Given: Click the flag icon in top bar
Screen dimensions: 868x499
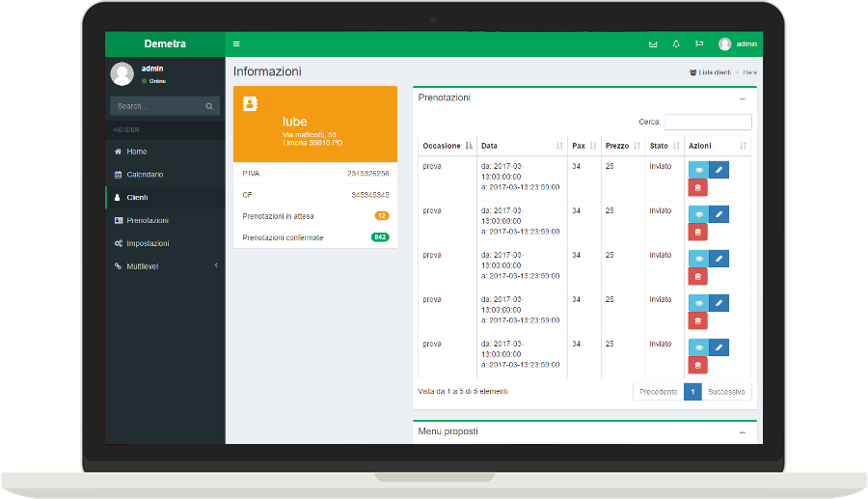Looking at the screenshot, I should pos(699,43).
